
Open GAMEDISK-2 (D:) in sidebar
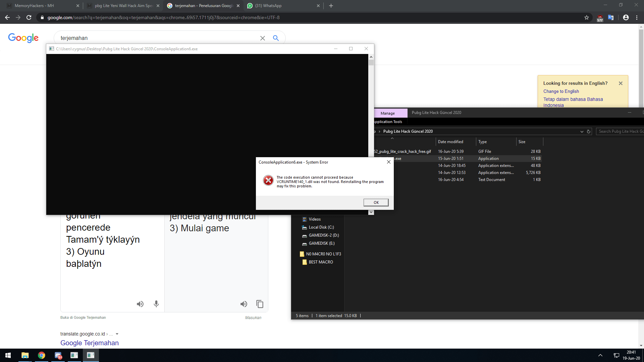[x=324, y=235]
